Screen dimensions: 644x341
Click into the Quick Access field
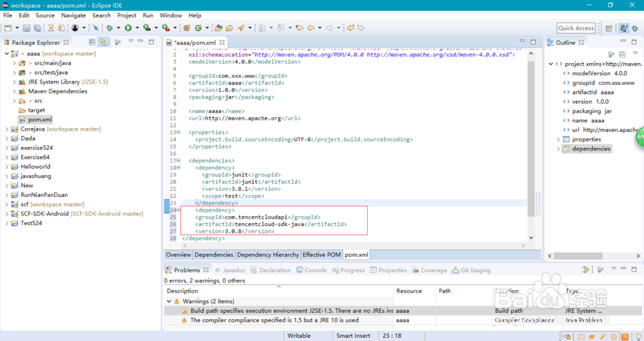[x=576, y=28]
